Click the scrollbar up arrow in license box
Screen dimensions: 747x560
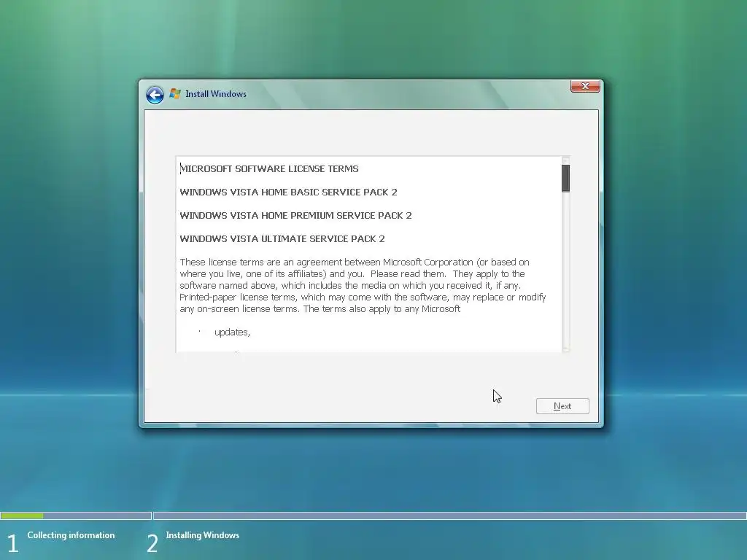click(565, 160)
